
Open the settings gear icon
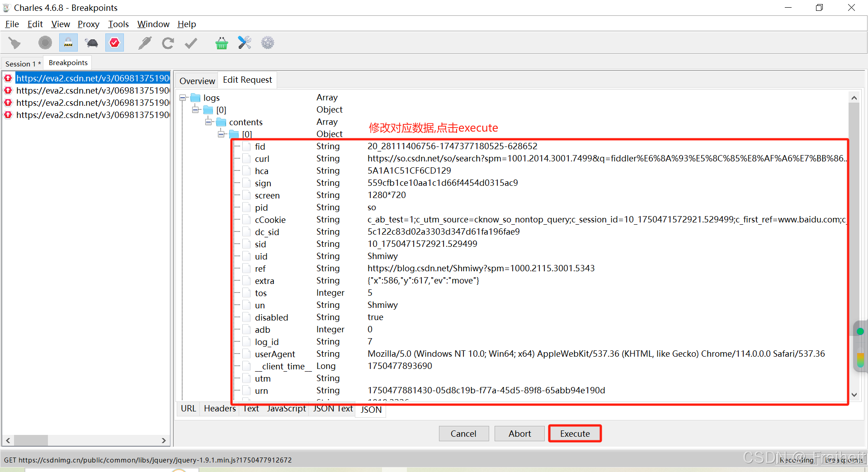[x=268, y=43]
